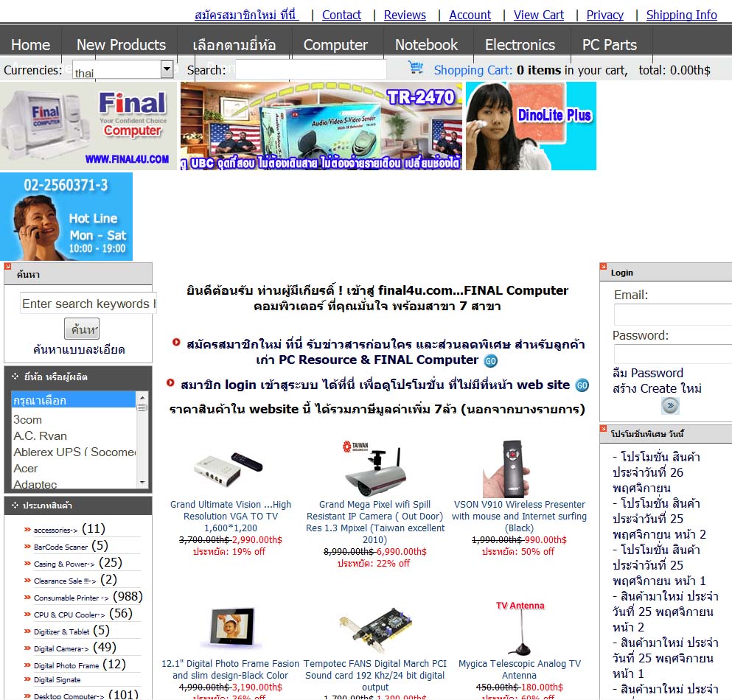Open Grand Ultimate Vision product image

229,469
